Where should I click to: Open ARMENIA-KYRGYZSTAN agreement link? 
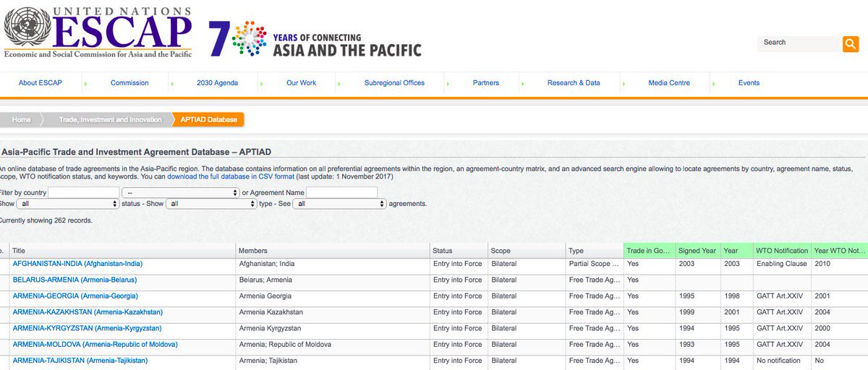click(x=85, y=328)
